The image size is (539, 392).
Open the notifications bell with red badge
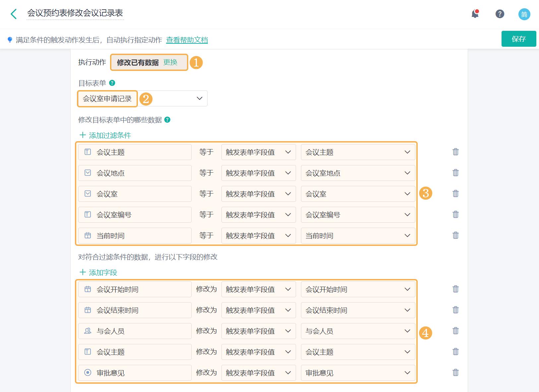475,14
